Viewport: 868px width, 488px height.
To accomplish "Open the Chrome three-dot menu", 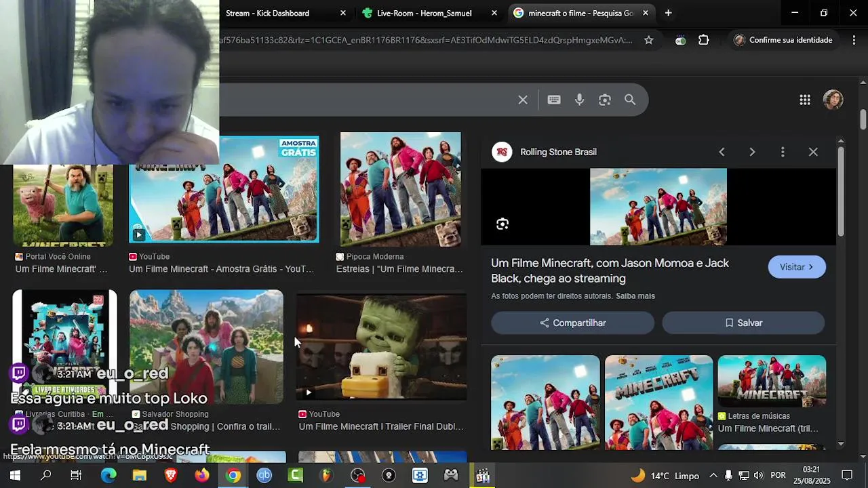I will [x=852, y=40].
